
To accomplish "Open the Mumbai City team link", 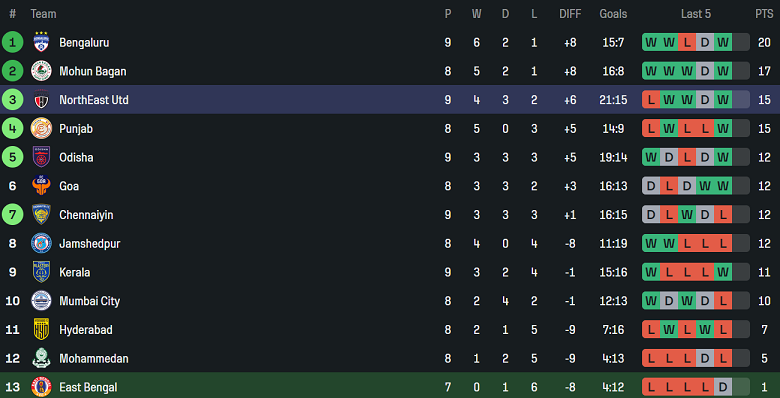I will [x=90, y=301].
